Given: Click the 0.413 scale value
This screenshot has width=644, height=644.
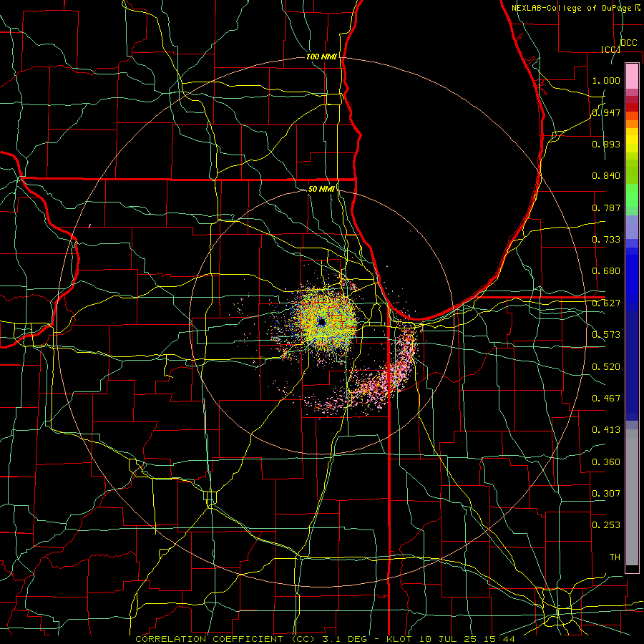Looking at the screenshot, I should click(606, 430).
